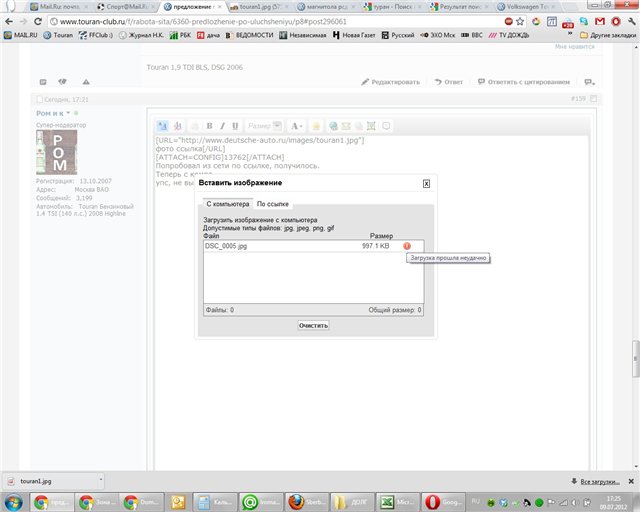This screenshot has height=512, width=640.
Task: Reload the current page
Action: (x=38, y=22)
